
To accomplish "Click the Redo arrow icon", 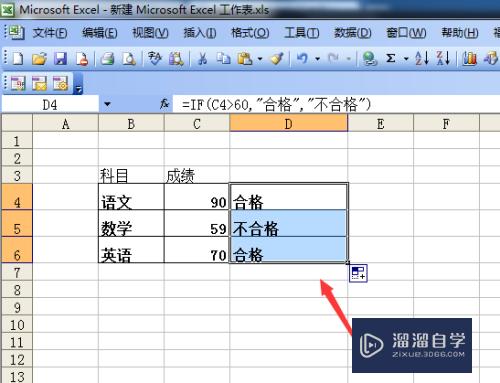I will point(333,59).
